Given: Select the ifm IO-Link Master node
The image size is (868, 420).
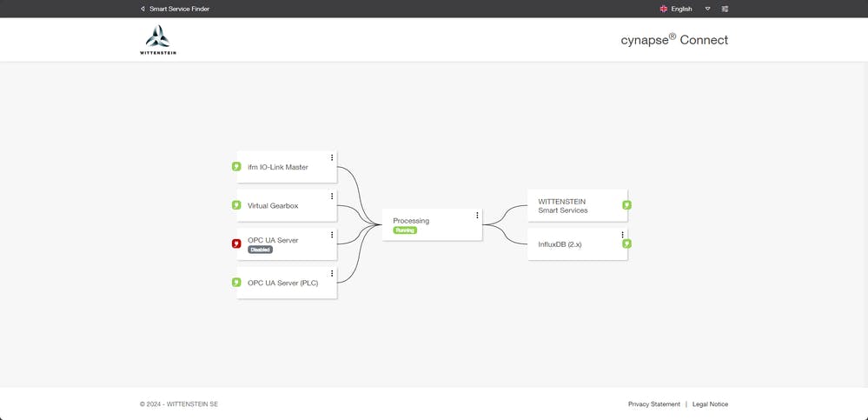Looking at the screenshot, I should (287, 167).
